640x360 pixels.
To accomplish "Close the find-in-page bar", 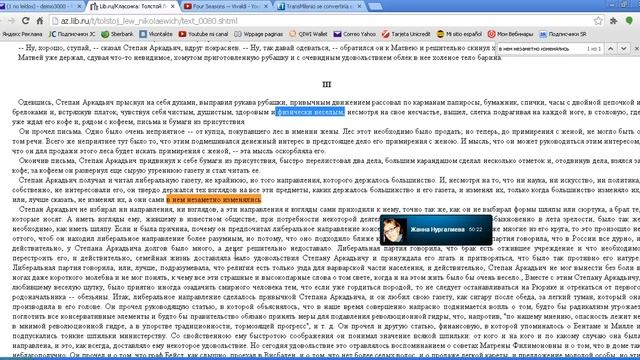I will point(636,49).
